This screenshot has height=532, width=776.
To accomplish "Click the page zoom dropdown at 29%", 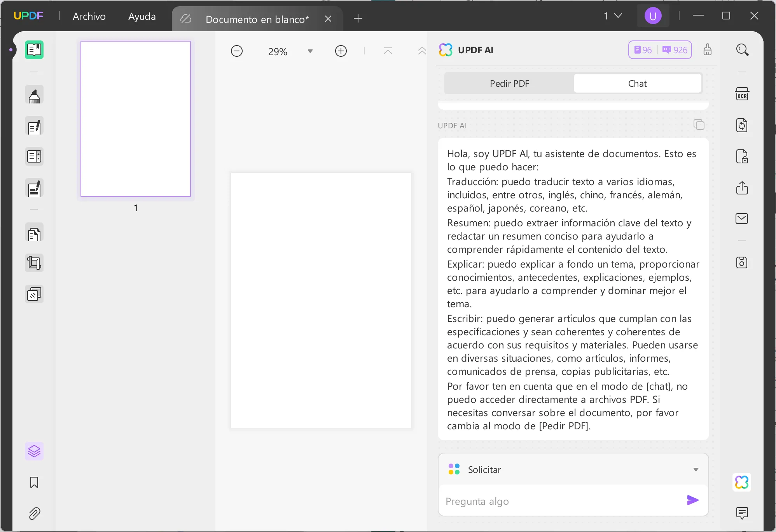I will (x=289, y=51).
